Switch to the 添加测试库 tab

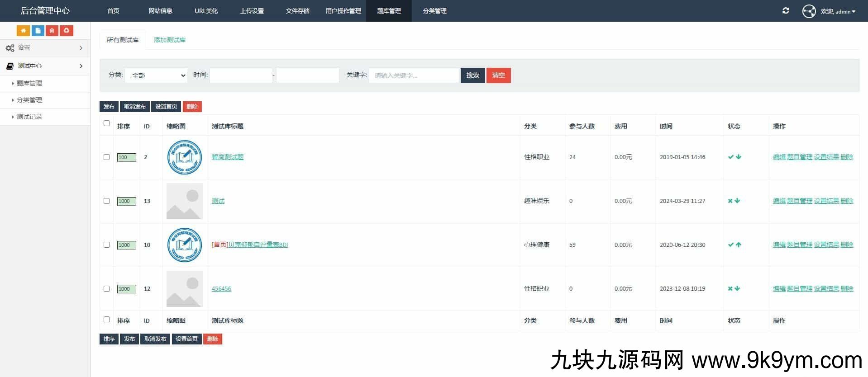pyautogui.click(x=170, y=40)
